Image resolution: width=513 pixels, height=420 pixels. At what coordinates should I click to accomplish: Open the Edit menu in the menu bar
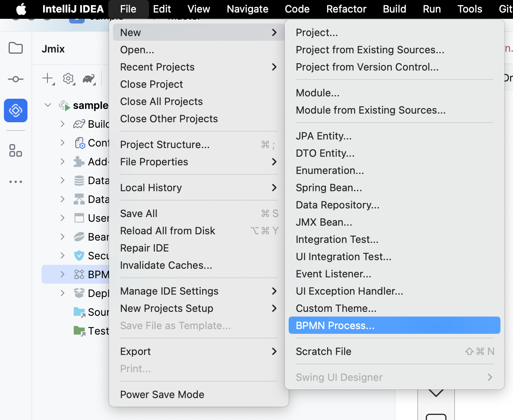[x=162, y=9]
